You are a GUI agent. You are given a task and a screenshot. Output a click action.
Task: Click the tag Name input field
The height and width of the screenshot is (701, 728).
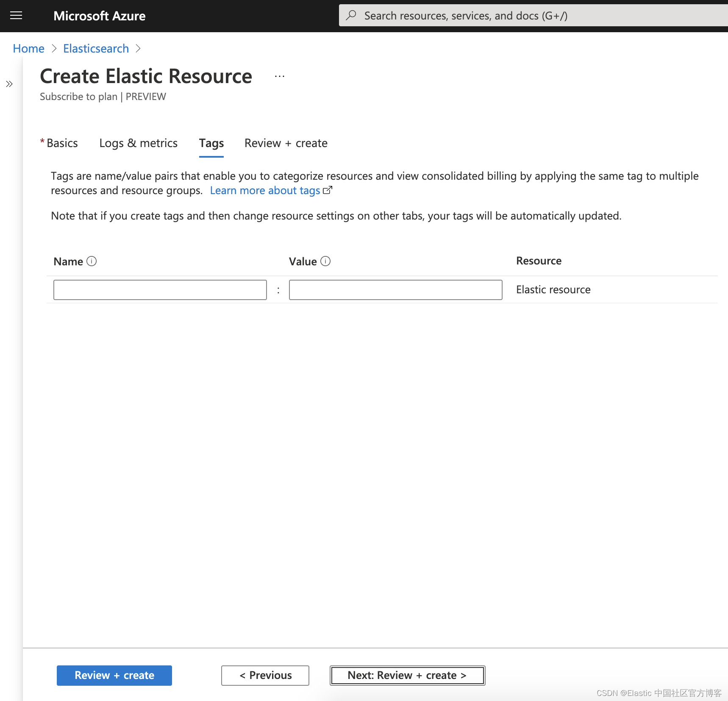(x=160, y=290)
